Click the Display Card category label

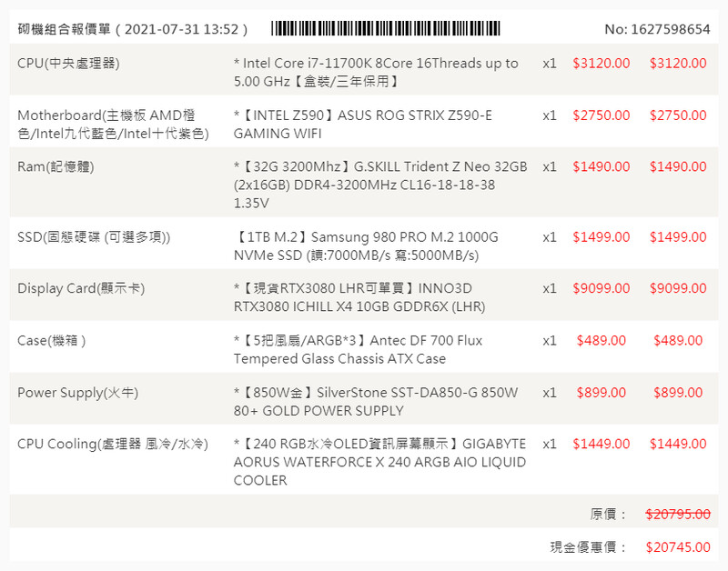click(81, 288)
